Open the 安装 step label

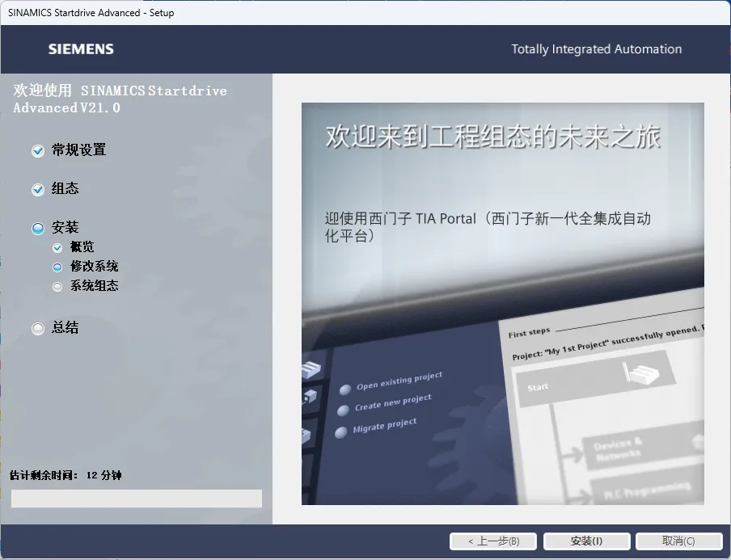65,227
